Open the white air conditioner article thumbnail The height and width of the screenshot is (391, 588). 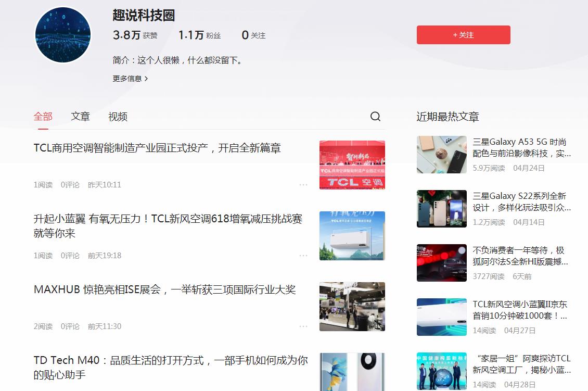352,236
